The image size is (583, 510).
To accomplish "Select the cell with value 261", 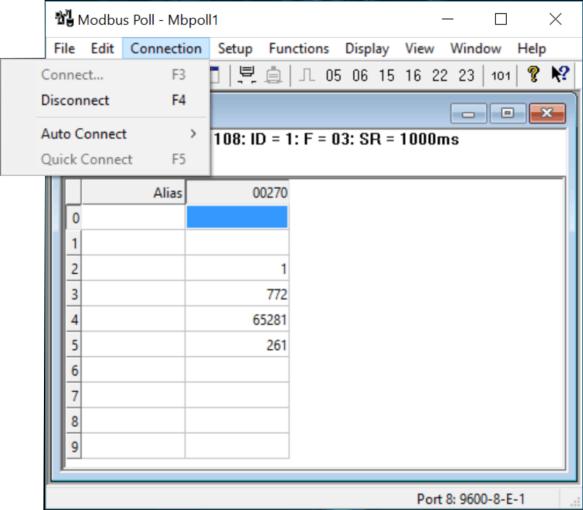I will pos(237,345).
